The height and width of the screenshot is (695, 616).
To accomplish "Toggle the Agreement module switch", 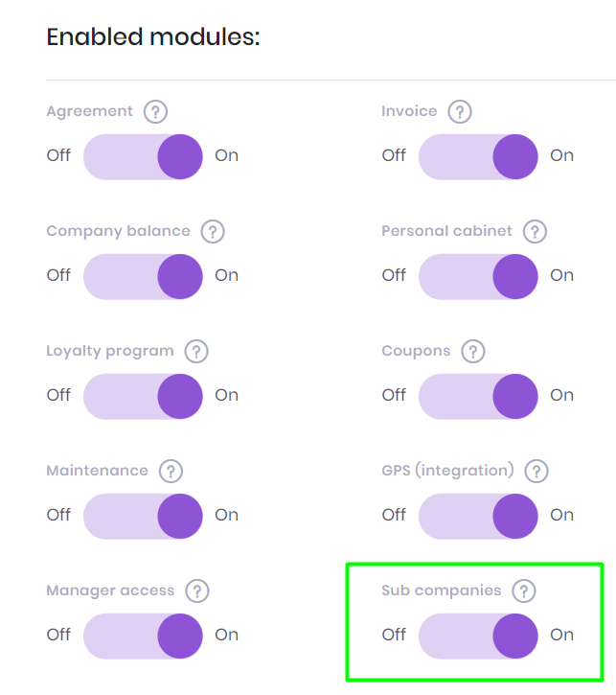I will [x=143, y=156].
